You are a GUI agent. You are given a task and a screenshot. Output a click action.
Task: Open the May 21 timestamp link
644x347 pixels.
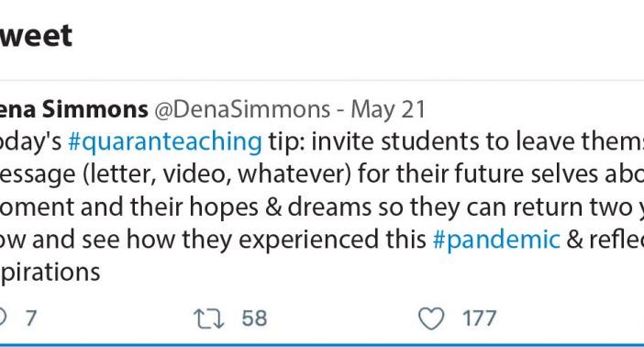pyautogui.click(x=388, y=110)
